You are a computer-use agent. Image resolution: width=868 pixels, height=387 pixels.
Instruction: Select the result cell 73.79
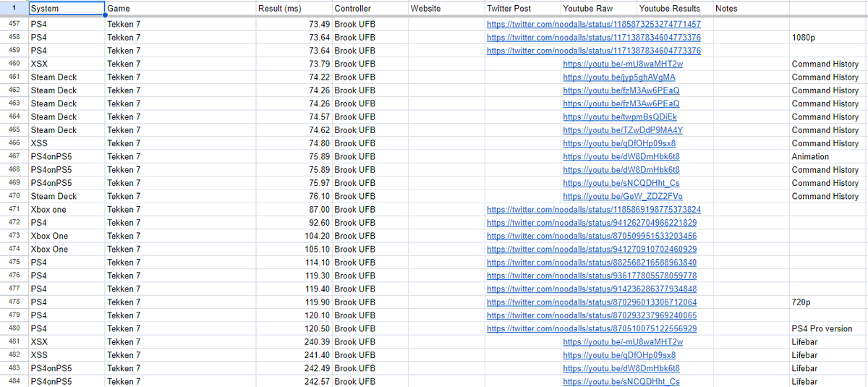pos(293,64)
